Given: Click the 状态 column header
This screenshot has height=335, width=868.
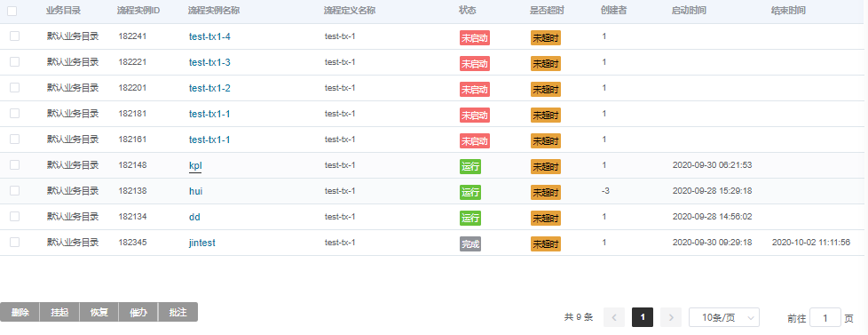Looking at the screenshot, I should pos(467,11).
